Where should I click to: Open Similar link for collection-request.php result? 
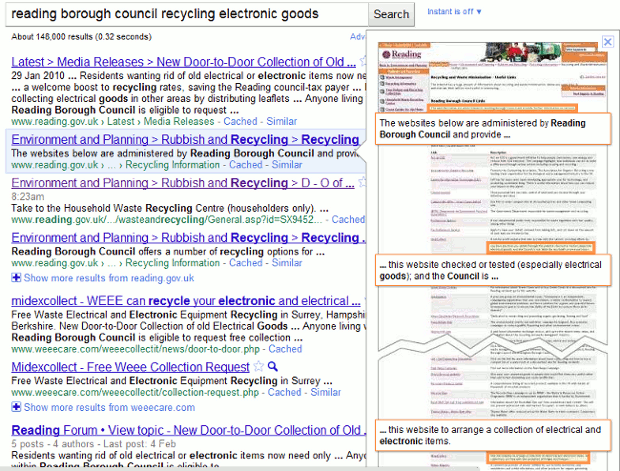[325, 393]
